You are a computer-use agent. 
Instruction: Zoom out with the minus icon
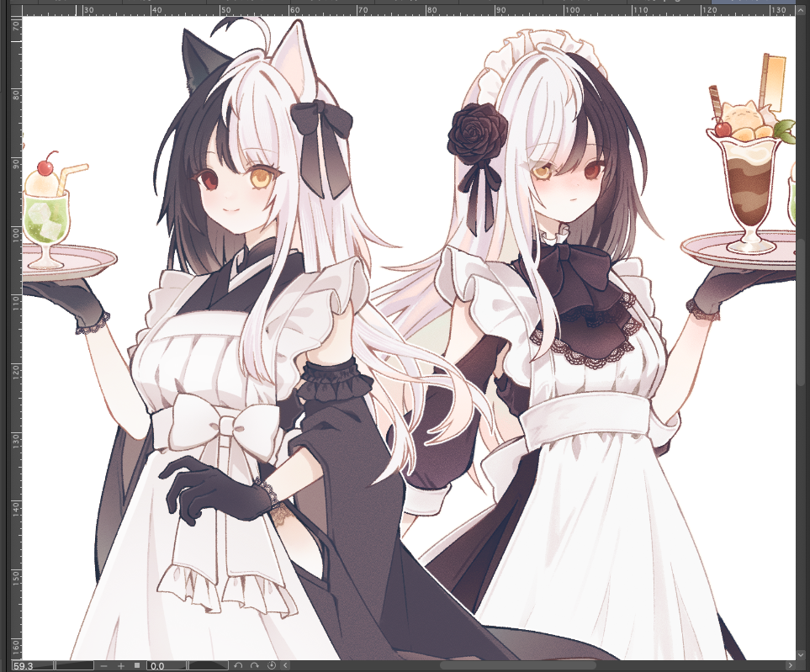pyautogui.click(x=103, y=665)
